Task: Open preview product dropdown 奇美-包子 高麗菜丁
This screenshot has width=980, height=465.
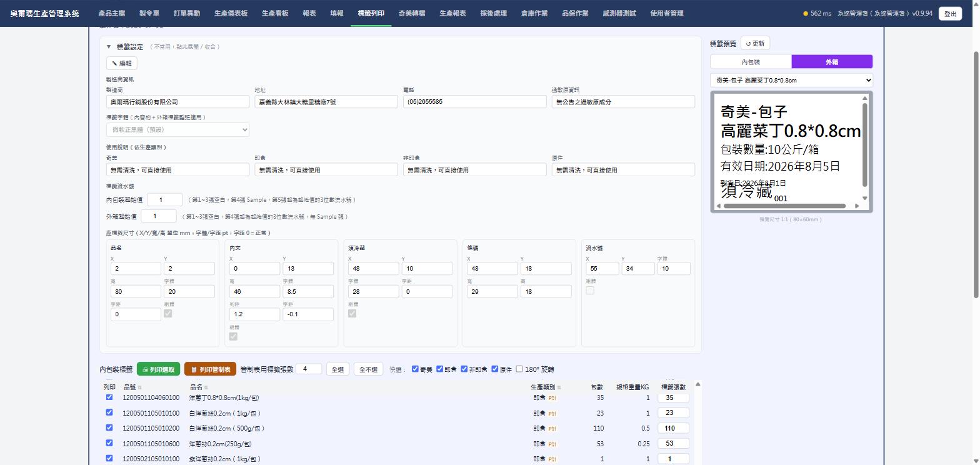Action: point(791,80)
